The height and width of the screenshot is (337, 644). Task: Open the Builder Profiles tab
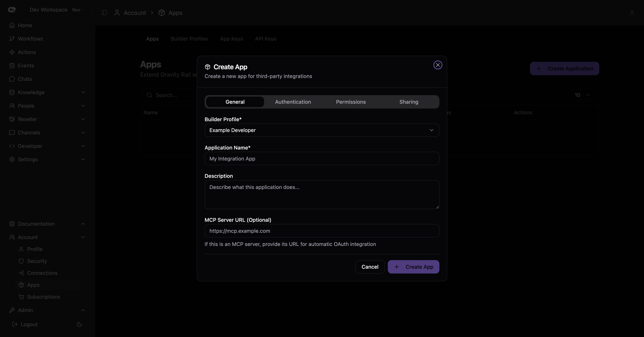(x=189, y=39)
